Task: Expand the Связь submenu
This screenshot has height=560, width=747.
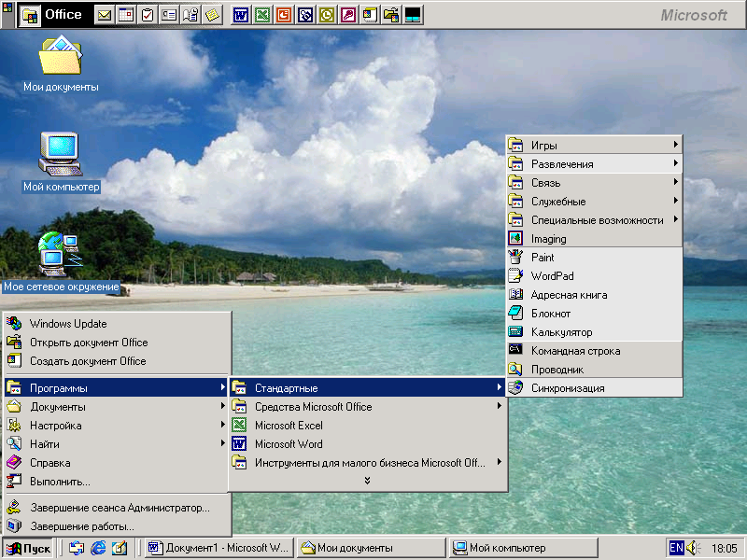Action: point(595,182)
